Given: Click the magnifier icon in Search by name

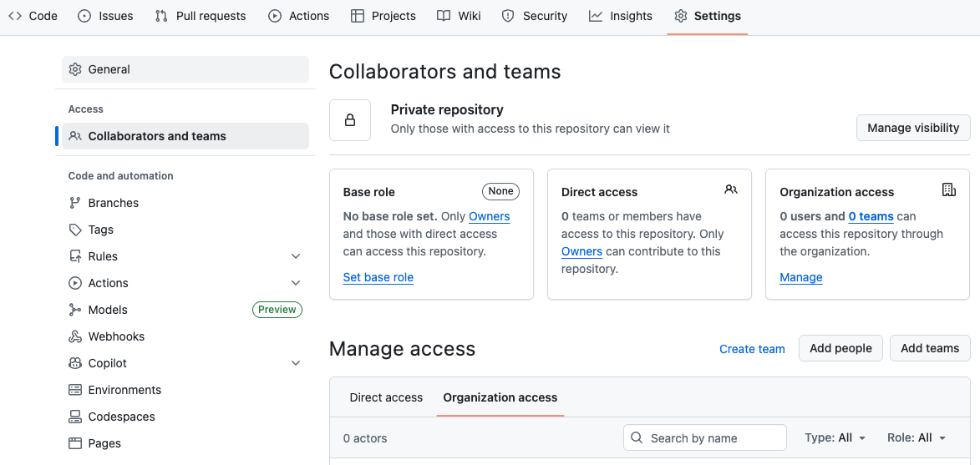Looking at the screenshot, I should (x=637, y=437).
